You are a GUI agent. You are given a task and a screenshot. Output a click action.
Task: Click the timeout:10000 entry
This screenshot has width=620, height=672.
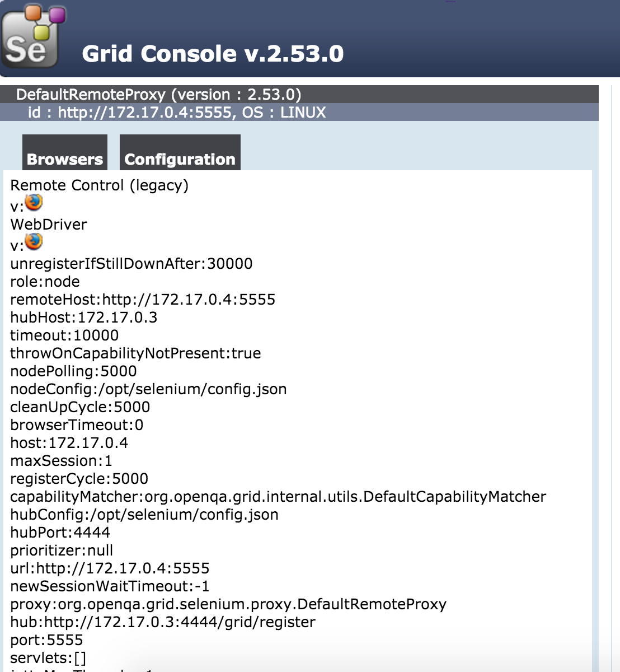tap(64, 335)
